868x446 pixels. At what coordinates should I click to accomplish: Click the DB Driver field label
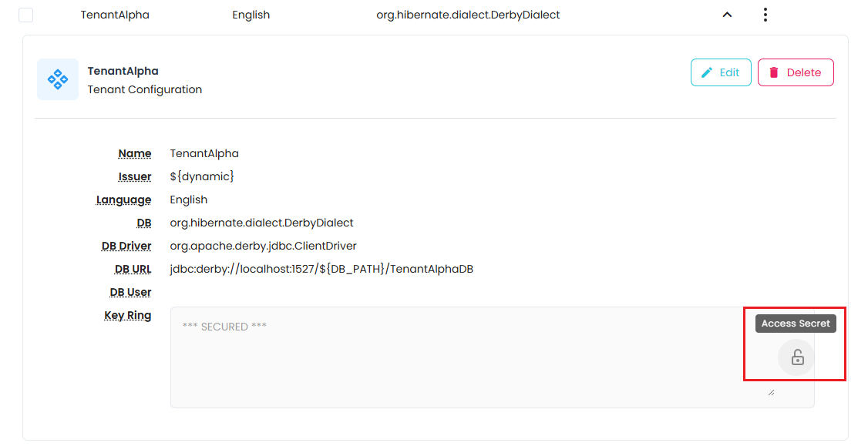(x=126, y=246)
